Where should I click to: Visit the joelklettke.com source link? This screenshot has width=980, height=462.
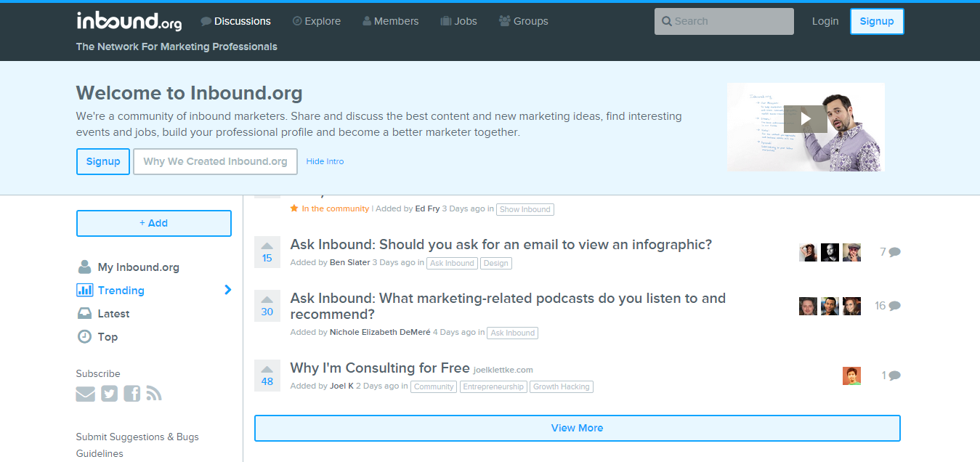(503, 370)
